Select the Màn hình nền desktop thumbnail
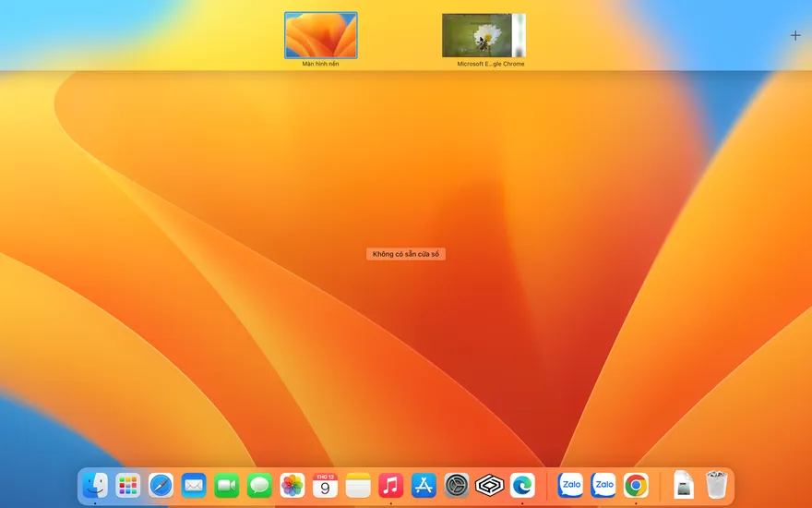Viewport: 812px width, 508px height. pos(321,35)
